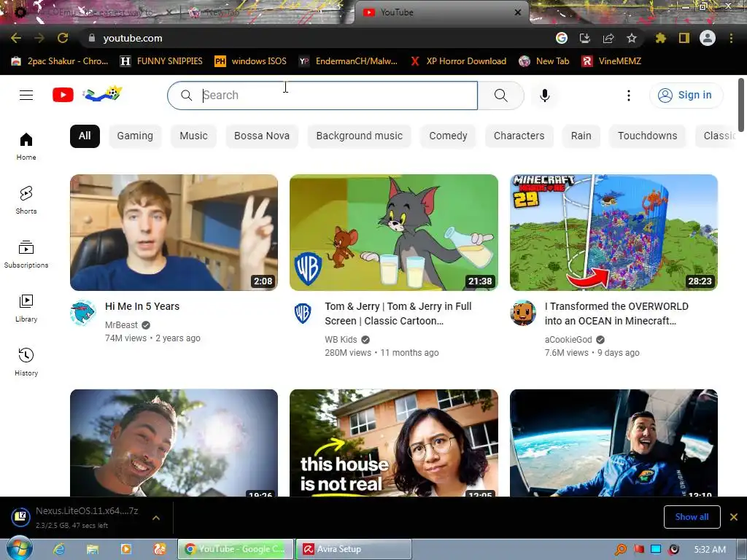747x560 pixels.
Task: Open windows ISOS bookmark
Action: coord(251,61)
